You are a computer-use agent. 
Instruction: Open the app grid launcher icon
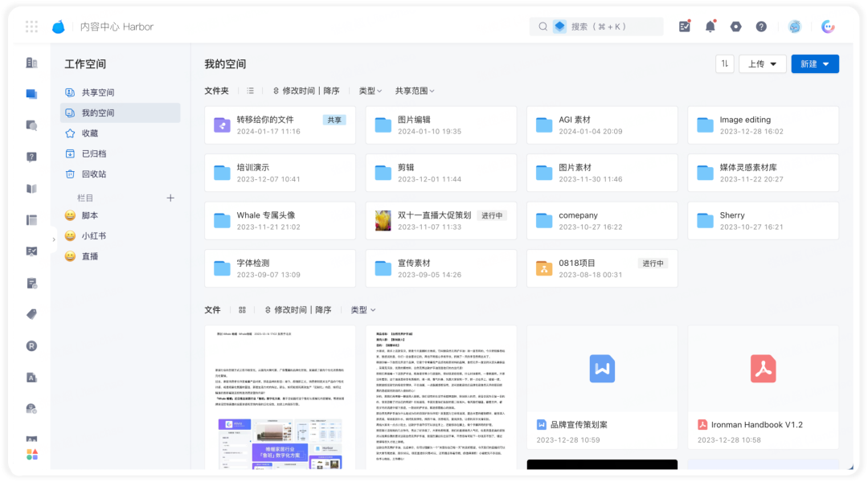point(31,27)
